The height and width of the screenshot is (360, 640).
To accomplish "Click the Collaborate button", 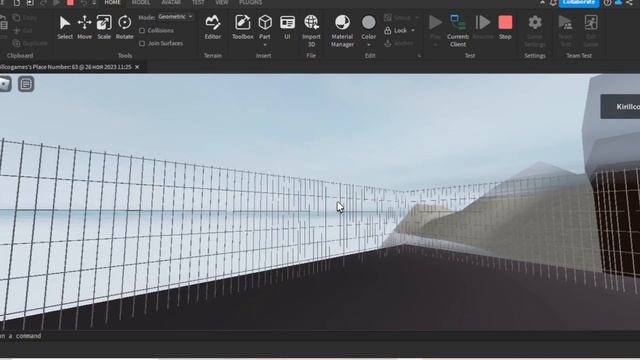I will coord(579,3).
